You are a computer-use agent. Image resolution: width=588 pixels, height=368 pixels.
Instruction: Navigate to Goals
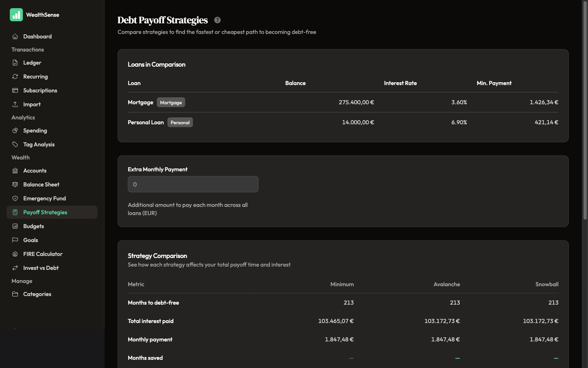tap(52, 240)
